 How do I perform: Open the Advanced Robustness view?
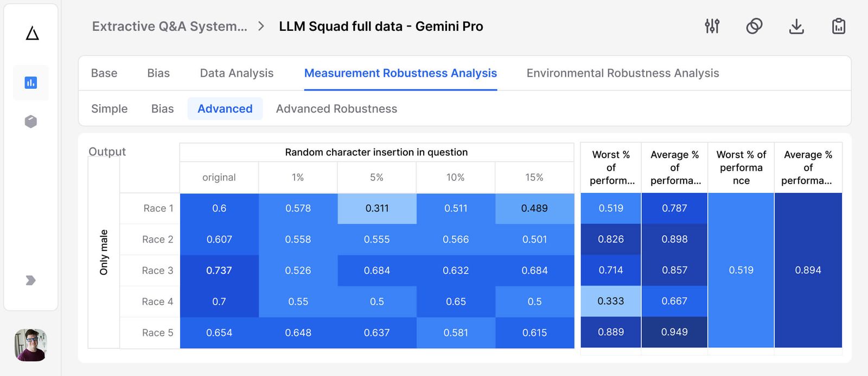pyautogui.click(x=336, y=109)
